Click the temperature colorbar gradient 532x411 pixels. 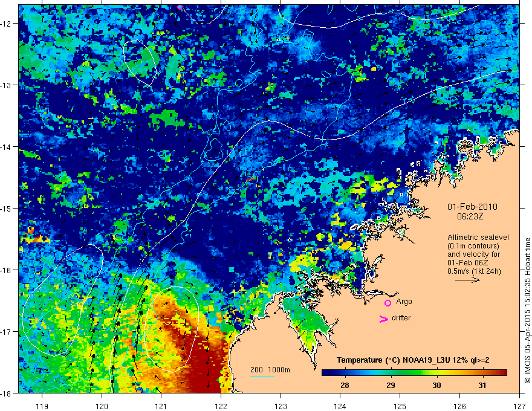click(414, 372)
